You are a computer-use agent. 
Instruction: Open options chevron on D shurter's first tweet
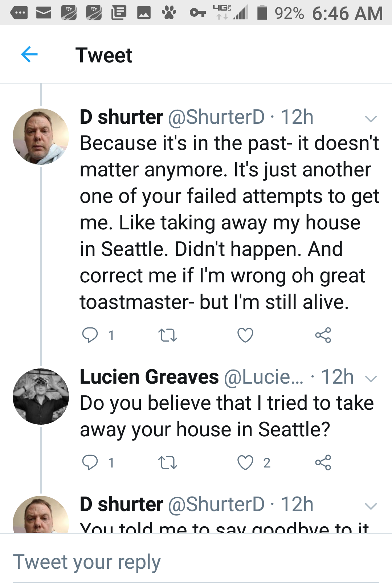(x=371, y=119)
